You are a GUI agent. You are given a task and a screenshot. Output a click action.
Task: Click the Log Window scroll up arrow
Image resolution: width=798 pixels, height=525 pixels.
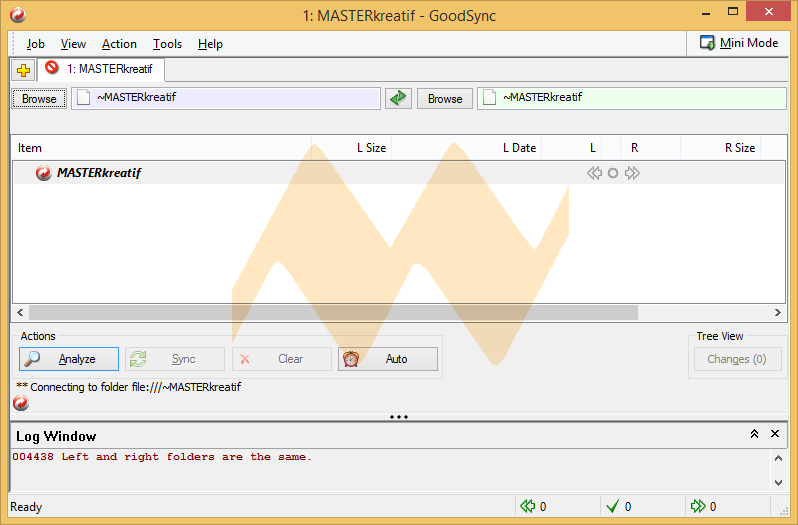coord(779,458)
